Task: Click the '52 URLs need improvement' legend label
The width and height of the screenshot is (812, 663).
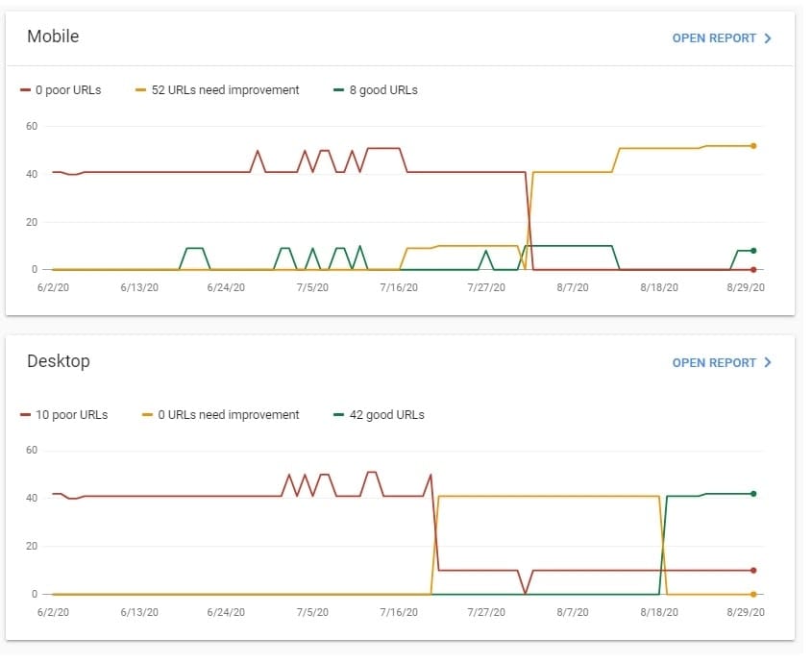Action: tap(225, 90)
